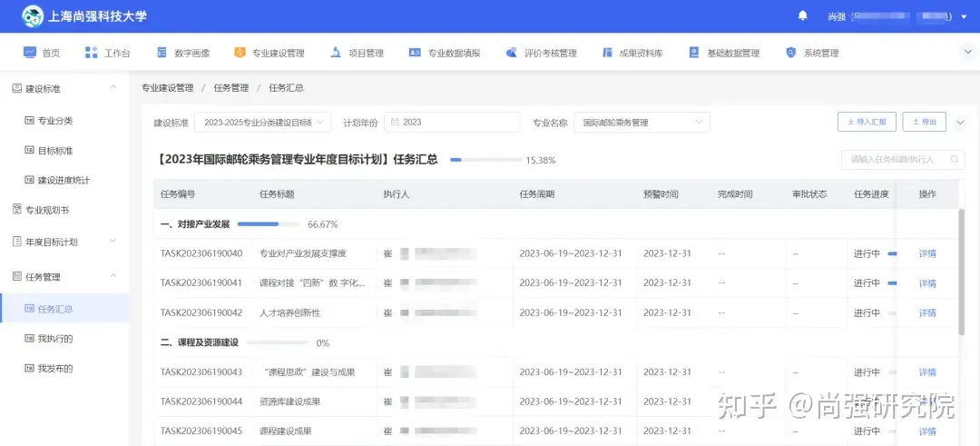Open the 专业名称 国际邮轮乘务管理 dropdown
Viewport: 980px width, 446px height.
tap(642, 122)
